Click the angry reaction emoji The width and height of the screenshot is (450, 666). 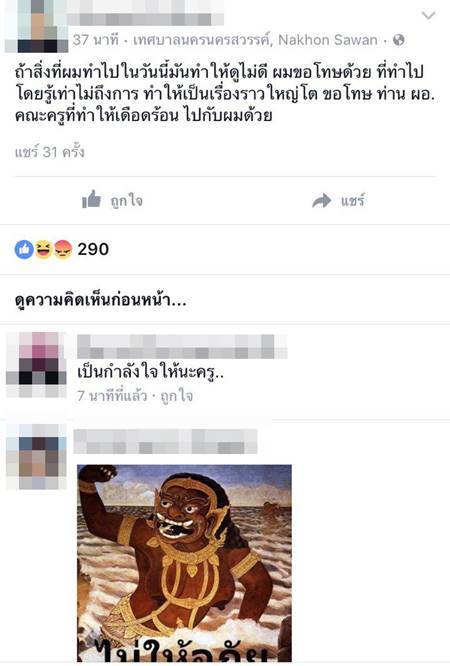click(x=63, y=249)
